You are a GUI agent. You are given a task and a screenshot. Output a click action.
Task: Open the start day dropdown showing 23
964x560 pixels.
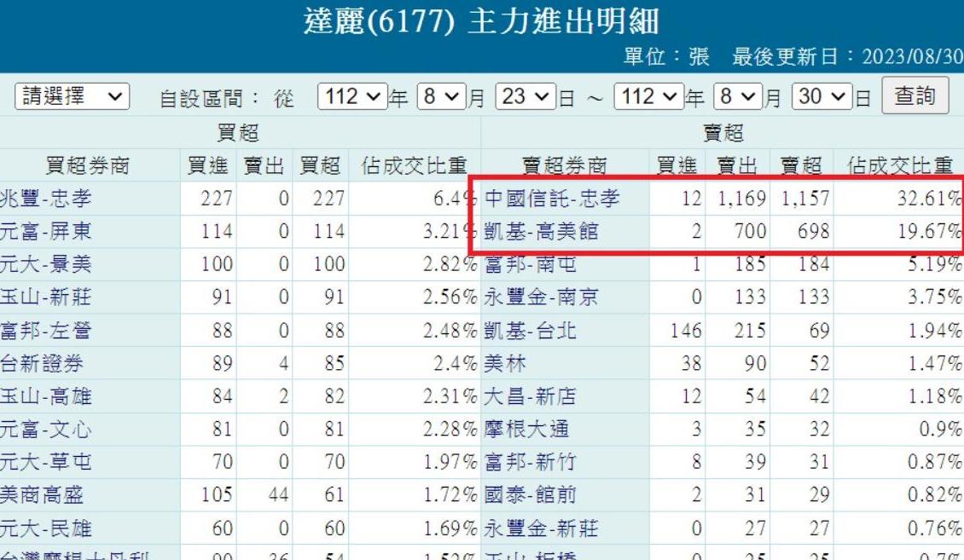pos(525,96)
